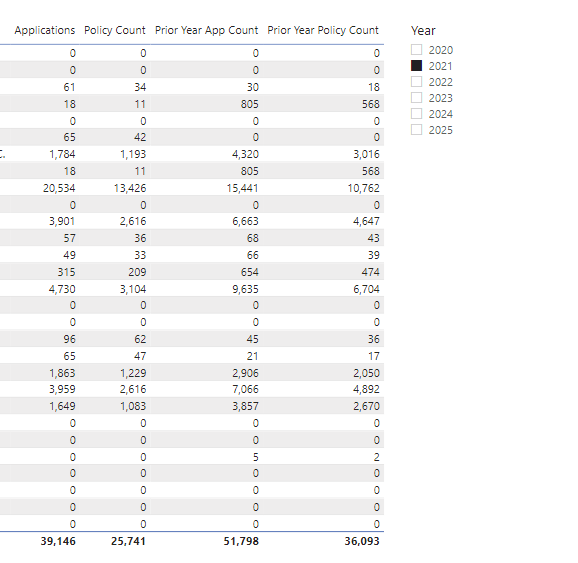Select the Applications value 61
The height and width of the screenshot is (563, 578).
coord(69,87)
